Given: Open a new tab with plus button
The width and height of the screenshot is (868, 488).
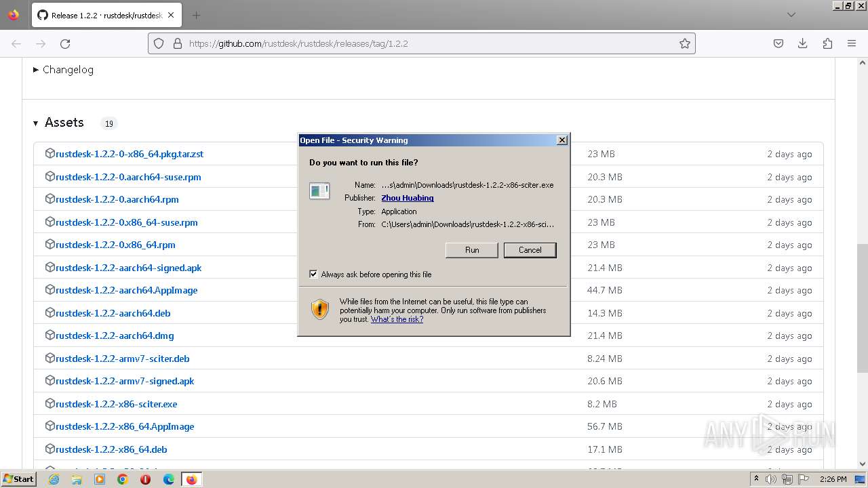Looking at the screenshot, I should 196,15.
